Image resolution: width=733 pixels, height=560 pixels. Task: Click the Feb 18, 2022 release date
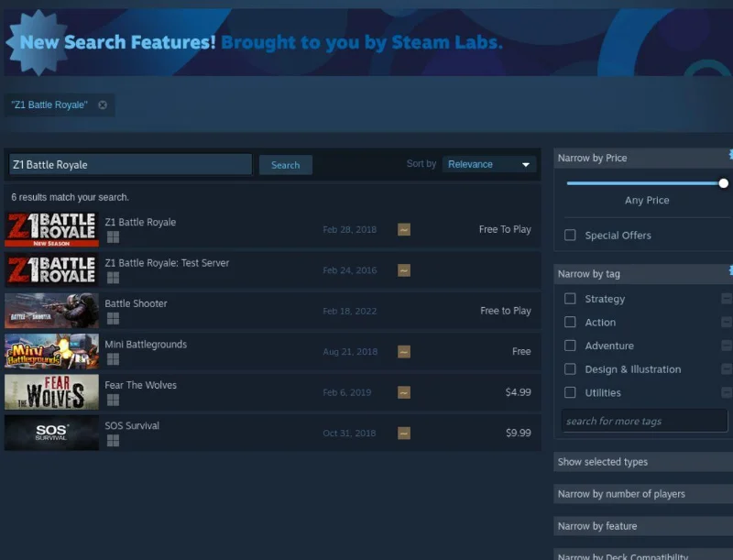350,312
